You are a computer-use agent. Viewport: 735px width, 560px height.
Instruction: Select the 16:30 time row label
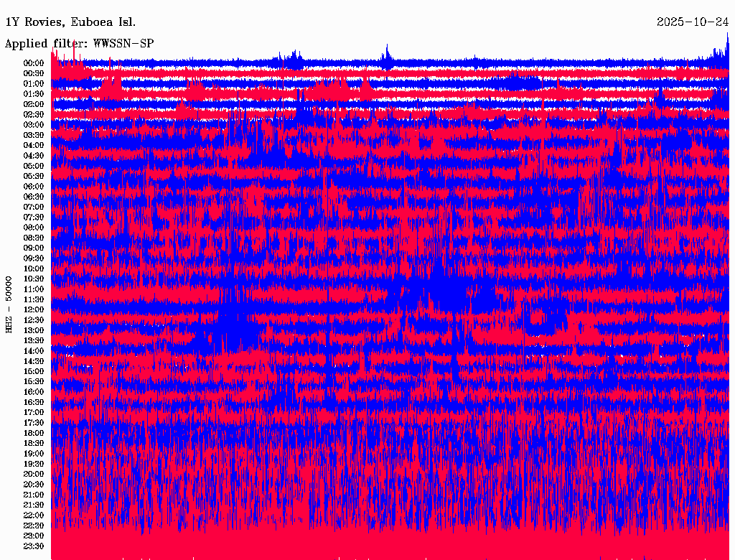(x=34, y=403)
